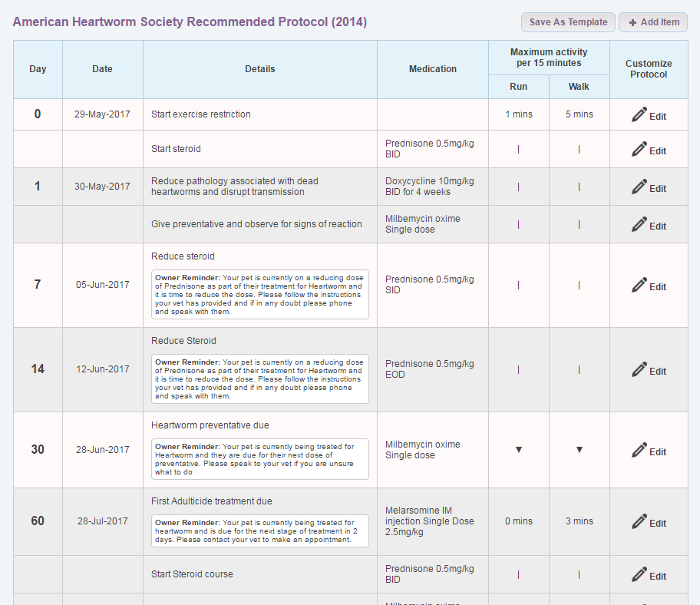Click the Day 60 Owner Reminder text

[259, 531]
